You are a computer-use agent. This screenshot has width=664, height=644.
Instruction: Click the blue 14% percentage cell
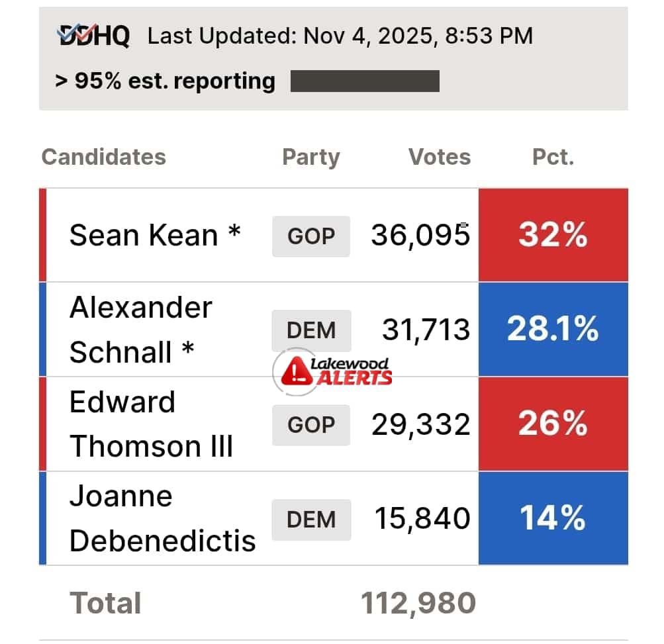point(553,518)
